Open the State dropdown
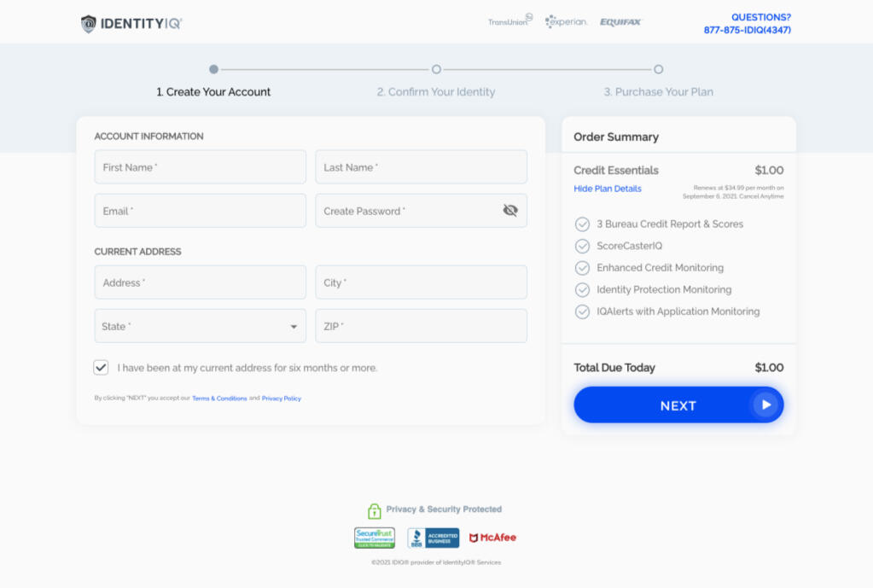 click(200, 326)
